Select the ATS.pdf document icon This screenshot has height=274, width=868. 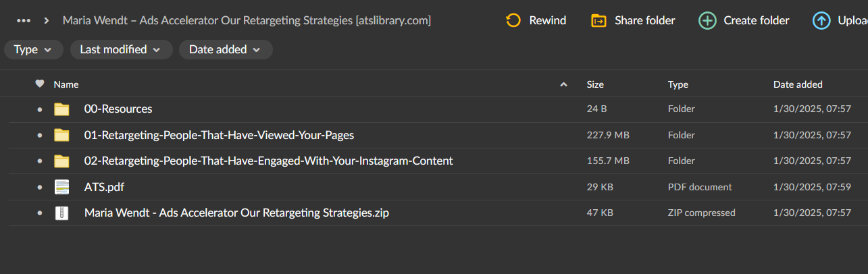point(62,187)
